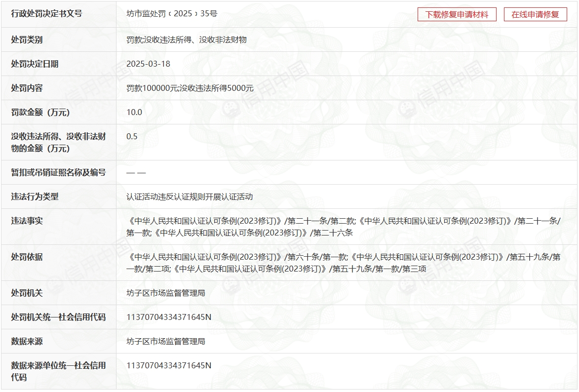Click the 罚款金额（万元） row label
Image resolution: width=579 pixels, height=392 pixels.
40,113
